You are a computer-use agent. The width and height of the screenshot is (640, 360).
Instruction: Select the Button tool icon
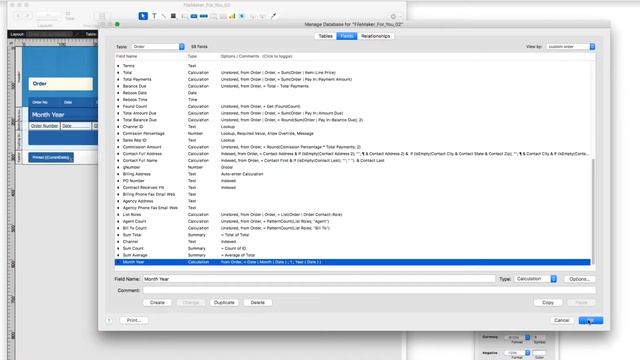tap(194, 16)
